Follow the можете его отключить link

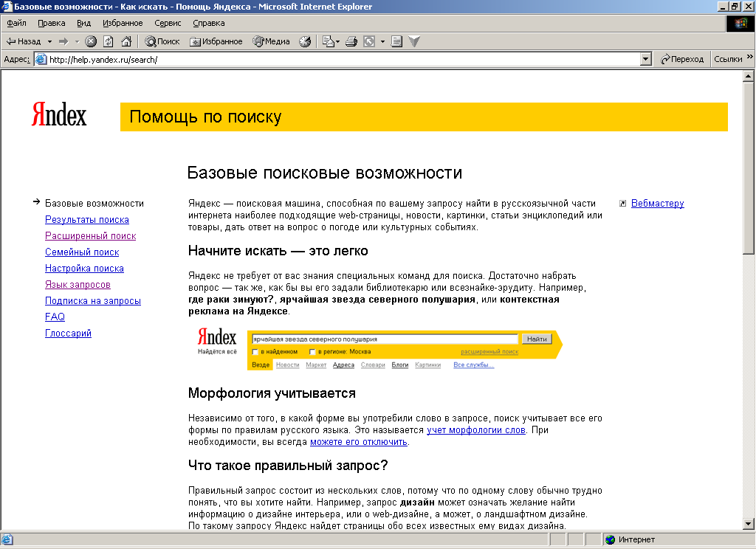pos(359,442)
